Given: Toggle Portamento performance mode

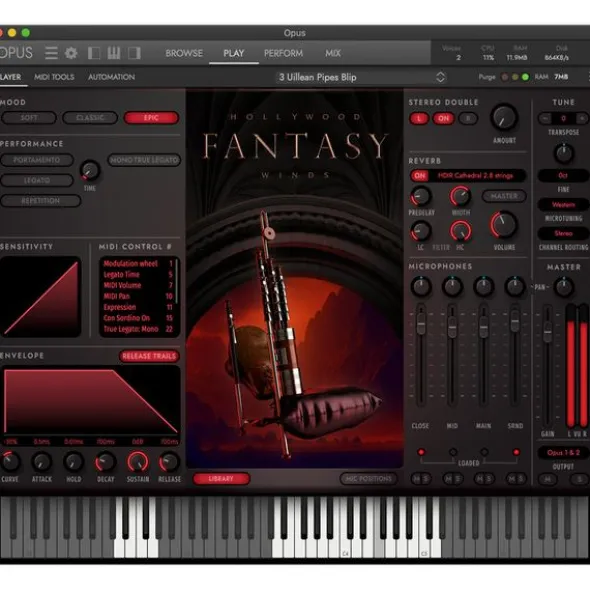Looking at the screenshot, I should tap(37, 160).
